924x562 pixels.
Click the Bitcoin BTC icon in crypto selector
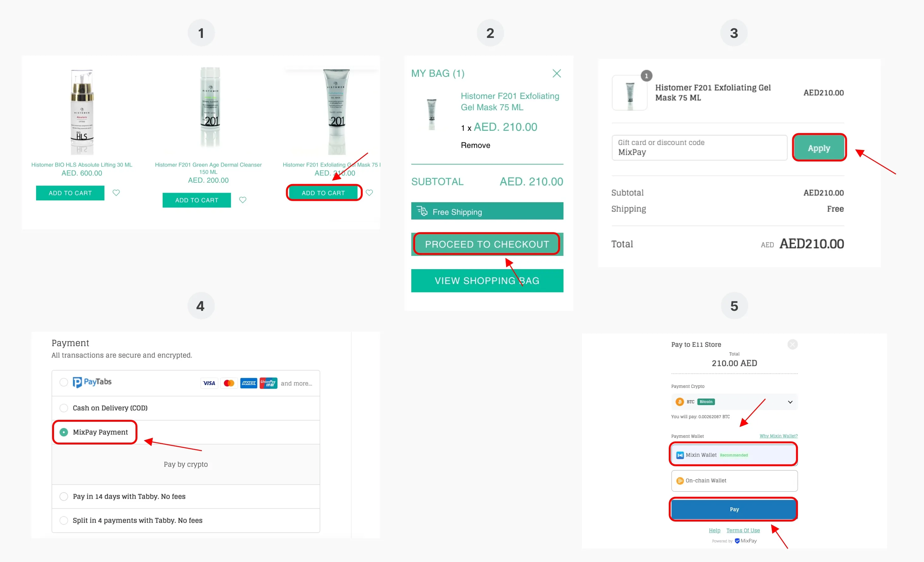point(682,402)
